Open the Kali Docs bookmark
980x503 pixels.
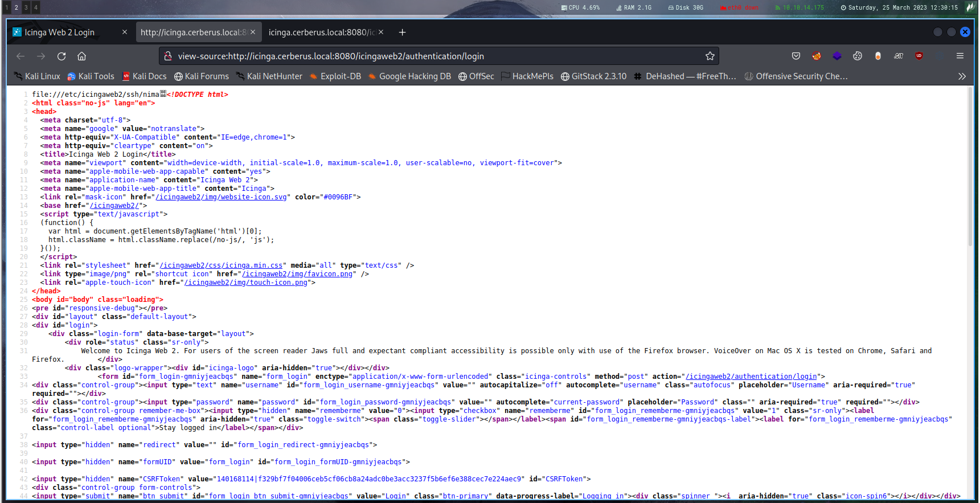tap(145, 76)
